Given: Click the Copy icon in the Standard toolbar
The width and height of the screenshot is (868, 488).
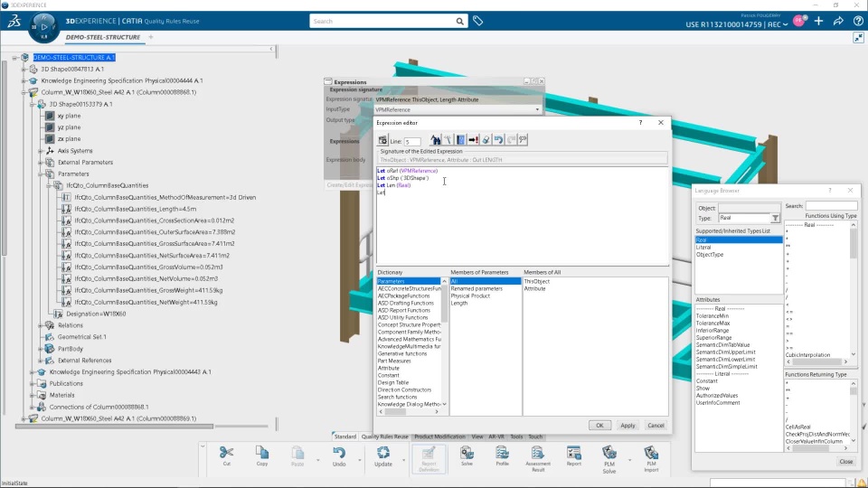Looking at the screenshot, I should (262, 453).
